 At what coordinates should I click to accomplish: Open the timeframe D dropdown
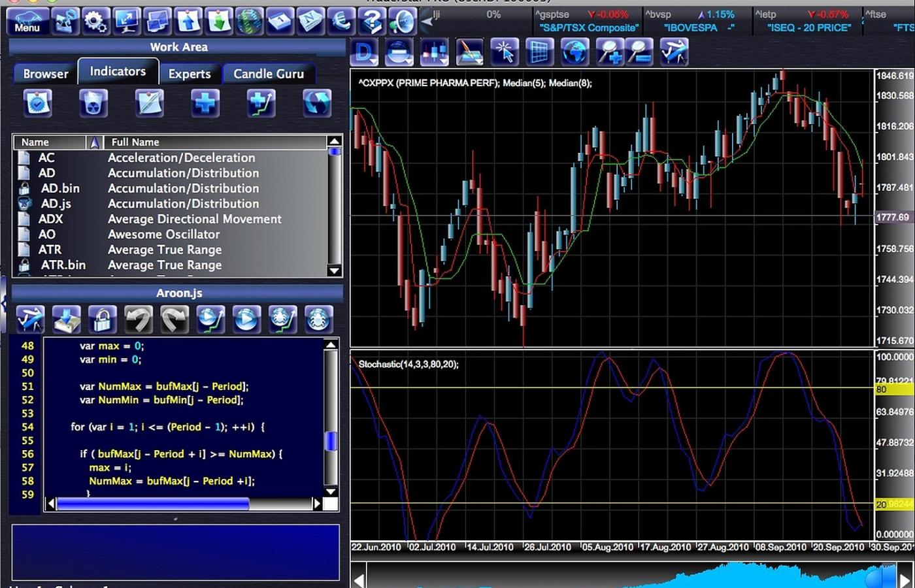click(x=365, y=52)
